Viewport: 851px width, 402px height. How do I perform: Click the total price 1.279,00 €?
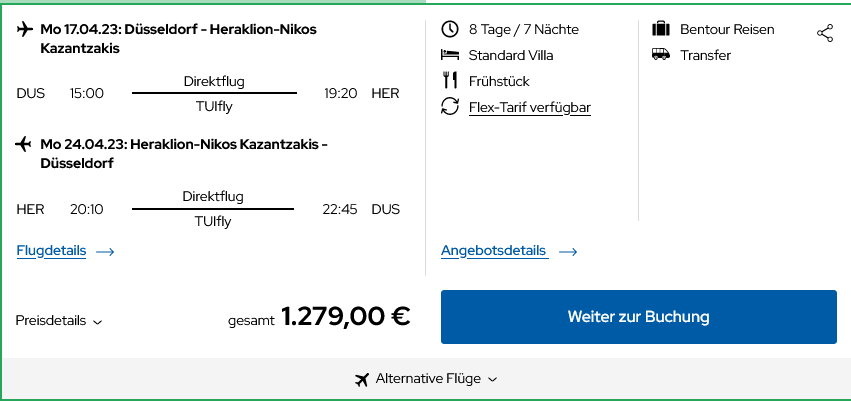(x=345, y=317)
